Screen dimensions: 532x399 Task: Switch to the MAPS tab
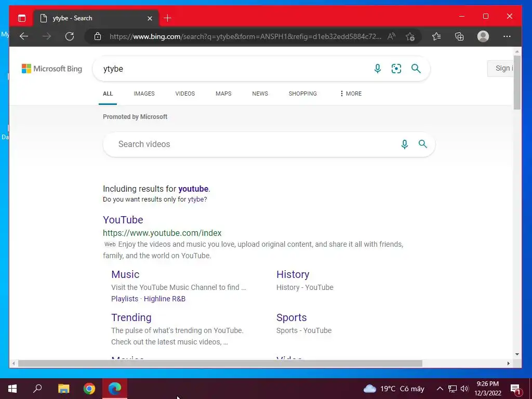223,94
